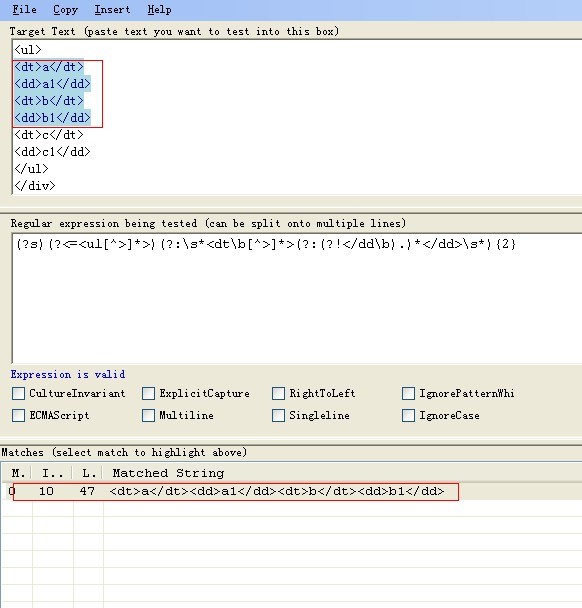The width and height of the screenshot is (582, 608).
Task: Click the 'Matched String' column header
Action: coord(168,473)
